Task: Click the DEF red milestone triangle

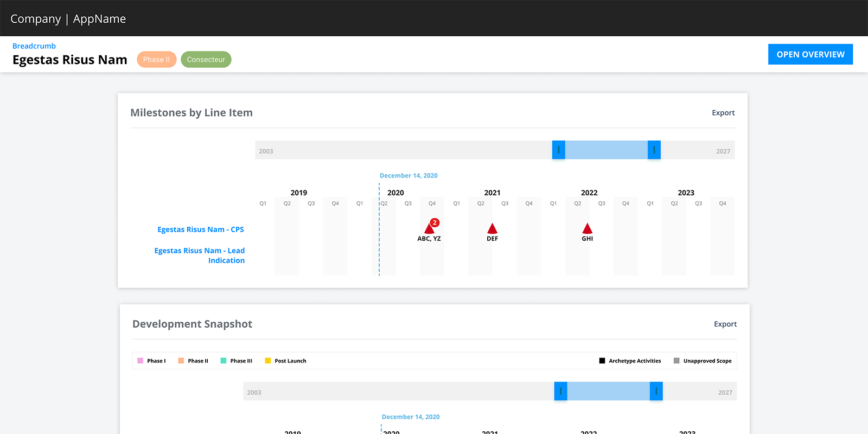Action: point(492,228)
